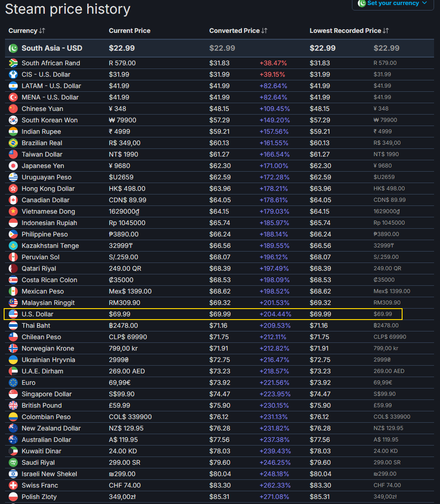This screenshot has width=440, height=504.
Task: Click the R 579.00 current price
Action: tap(122, 63)
